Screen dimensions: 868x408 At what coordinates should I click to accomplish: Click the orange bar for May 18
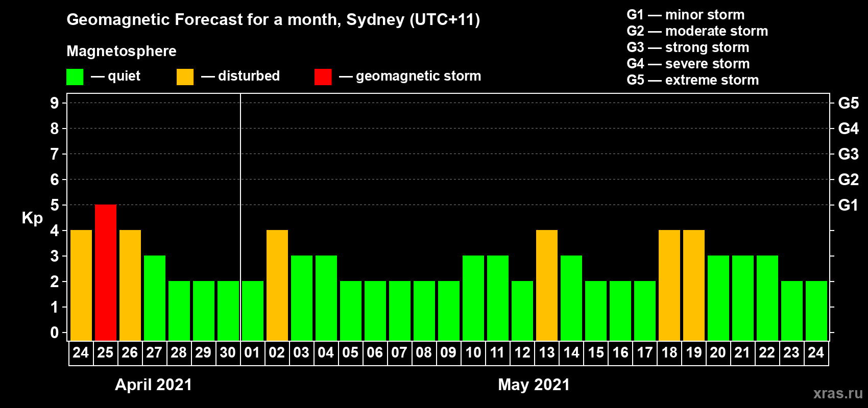pos(669,286)
